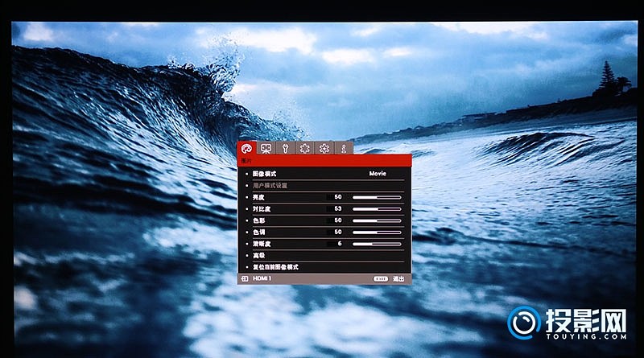Adjust the 亮度 brightness slider

[377, 197]
